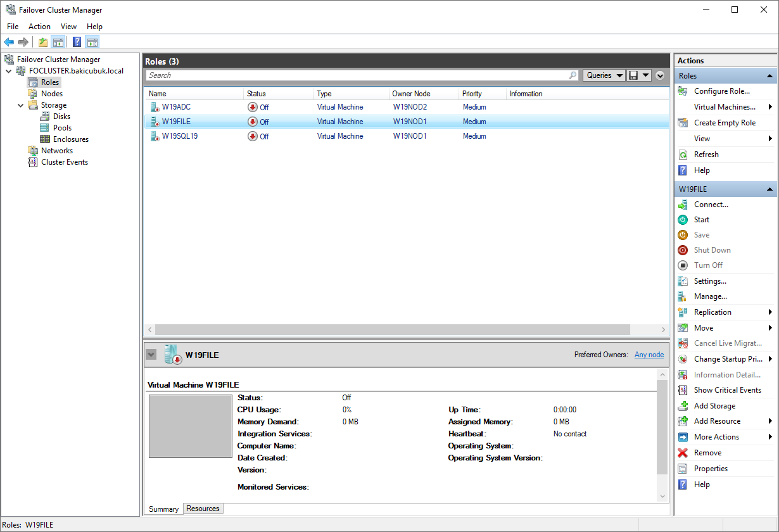Sort roles by the Owner Node column
The width and height of the screenshot is (779, 532).
pos(424,94)
